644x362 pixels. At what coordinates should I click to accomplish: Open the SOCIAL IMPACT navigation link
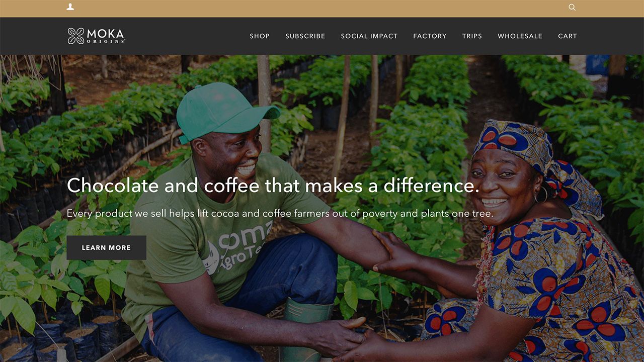369,36
